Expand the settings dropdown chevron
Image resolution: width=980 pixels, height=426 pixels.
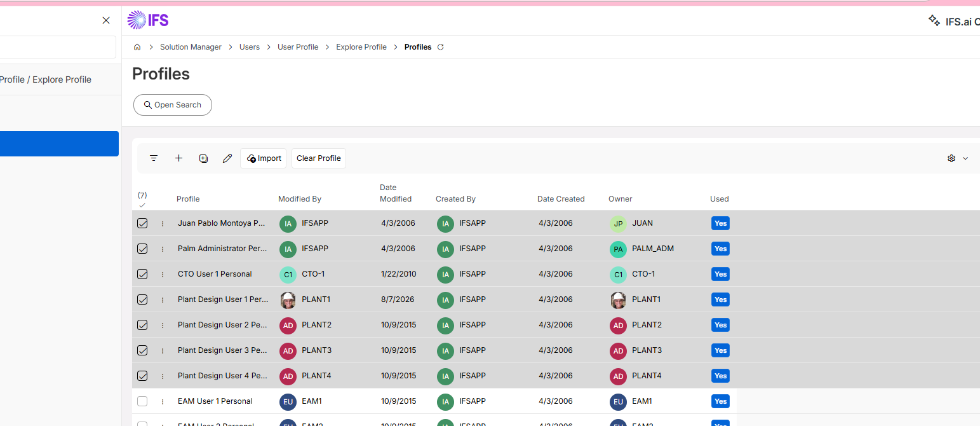(965, 158)
